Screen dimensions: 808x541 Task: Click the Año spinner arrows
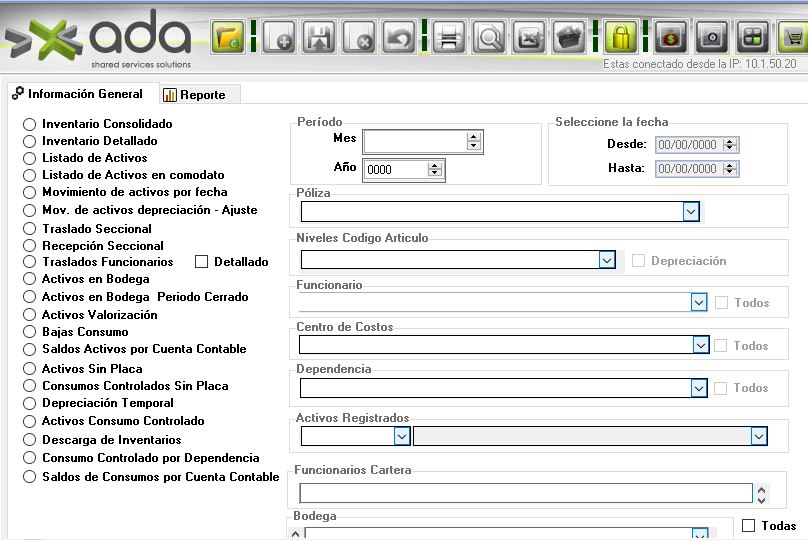(434, 169)
